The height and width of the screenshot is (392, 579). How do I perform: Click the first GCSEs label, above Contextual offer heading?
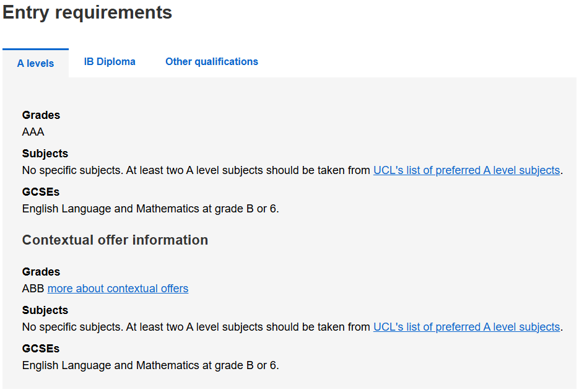40,192
